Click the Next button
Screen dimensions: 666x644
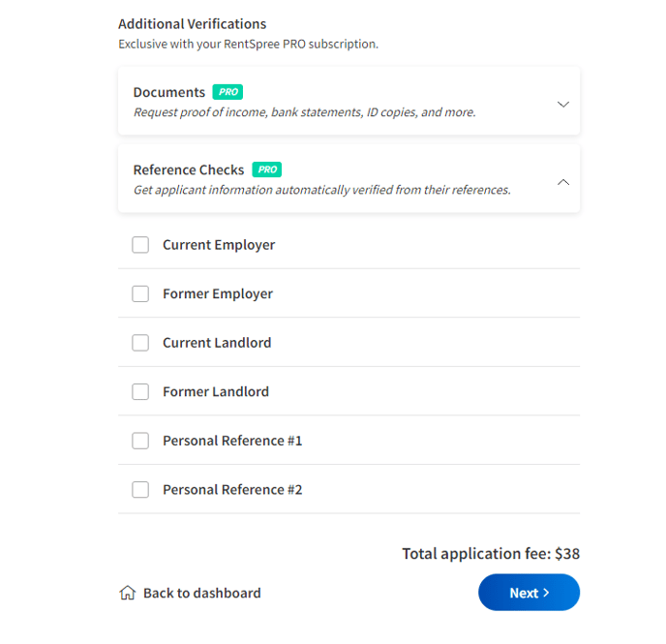coord(529,592)
